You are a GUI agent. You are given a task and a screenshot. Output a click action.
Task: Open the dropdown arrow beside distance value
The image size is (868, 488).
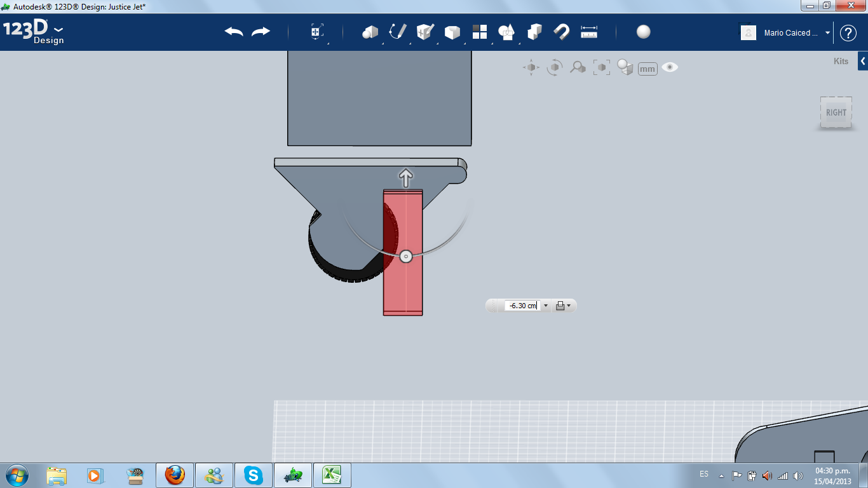coord(546,306)
